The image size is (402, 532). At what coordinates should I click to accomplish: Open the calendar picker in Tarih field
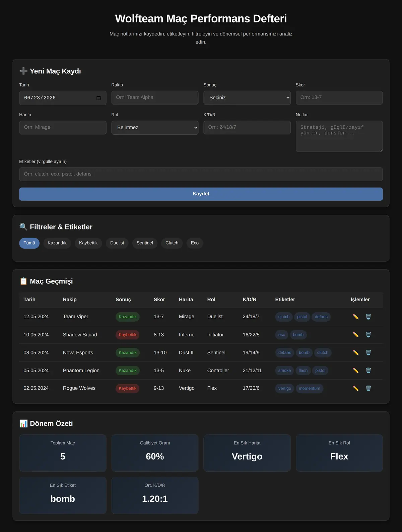pos(98,98)
